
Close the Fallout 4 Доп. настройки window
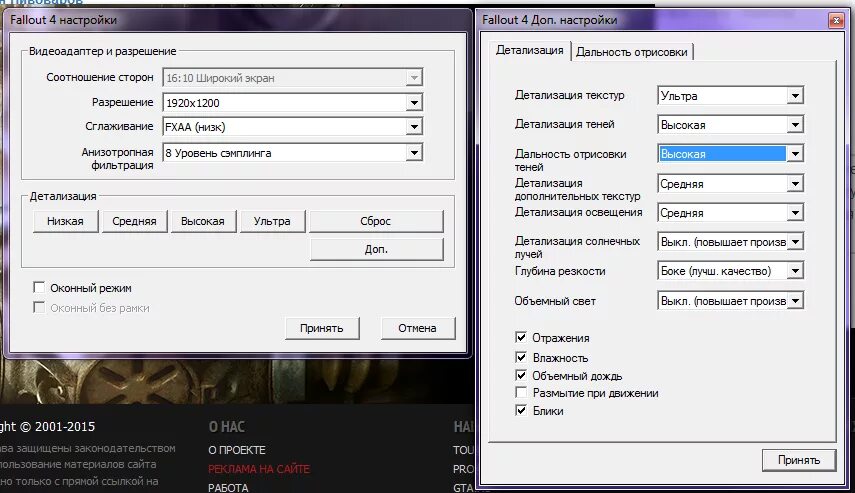pyautogui.click(x=836, y=21)
